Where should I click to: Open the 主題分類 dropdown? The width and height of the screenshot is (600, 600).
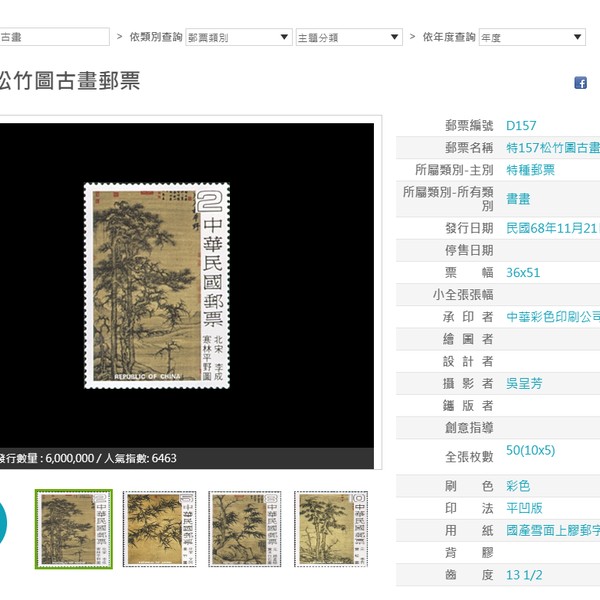pos(349,37)
